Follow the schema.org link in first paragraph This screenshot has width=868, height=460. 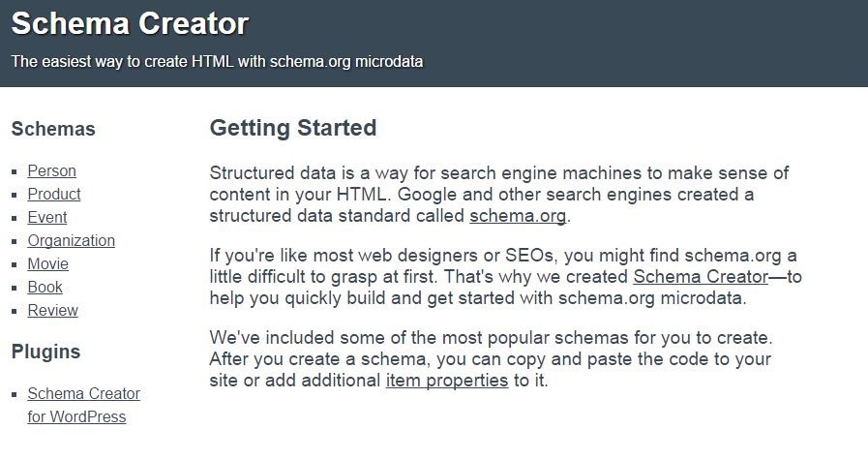pyautogui.click(x=518, y=216)
